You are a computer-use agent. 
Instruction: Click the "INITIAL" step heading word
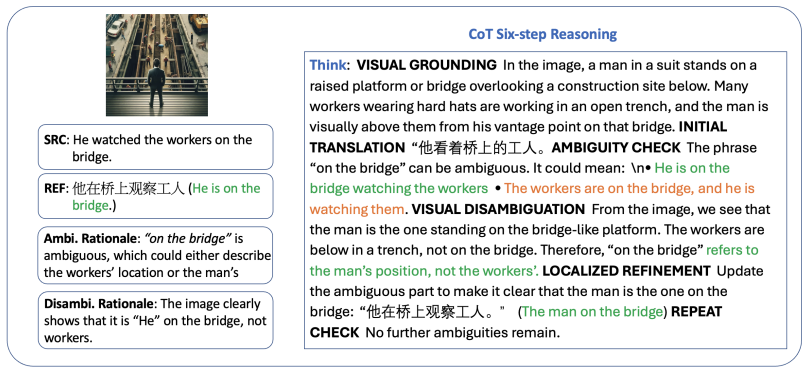pos(703,127)
